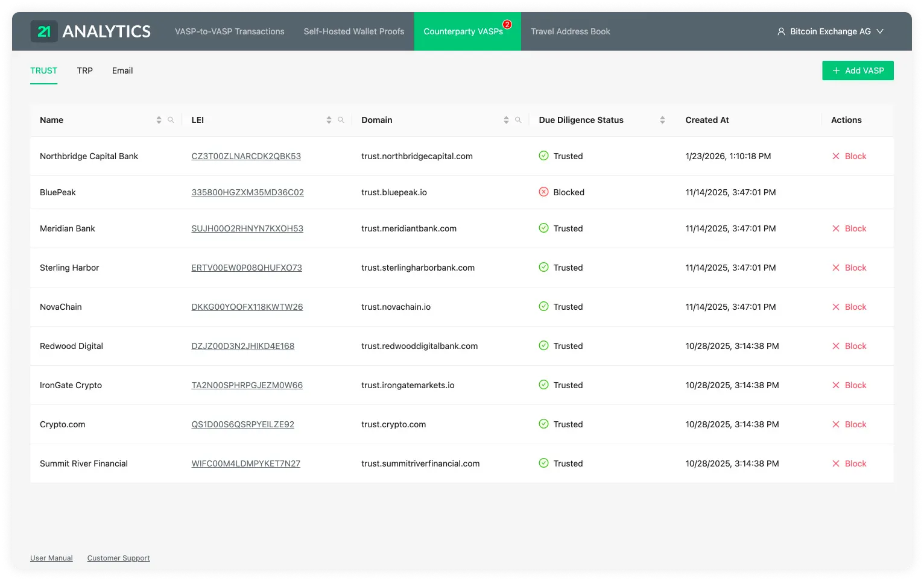Block Sterling Harbor
Viewport: 924px width, 581px height.
coord(849,268)
